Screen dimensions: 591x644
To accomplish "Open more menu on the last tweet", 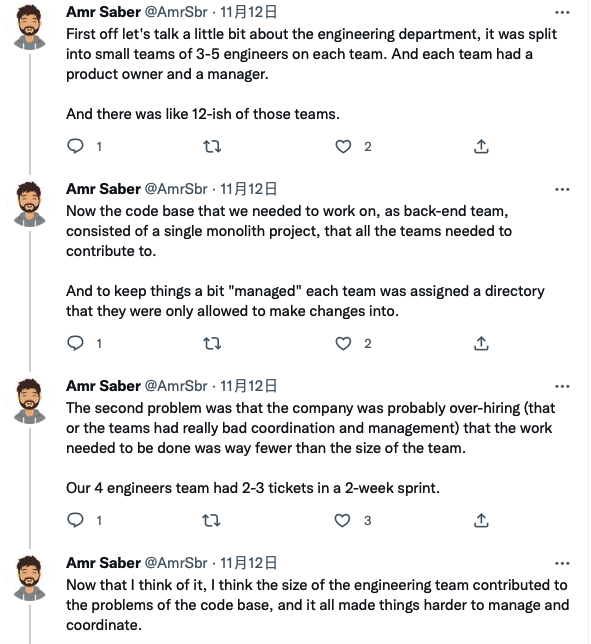I will tap(562, 563).
